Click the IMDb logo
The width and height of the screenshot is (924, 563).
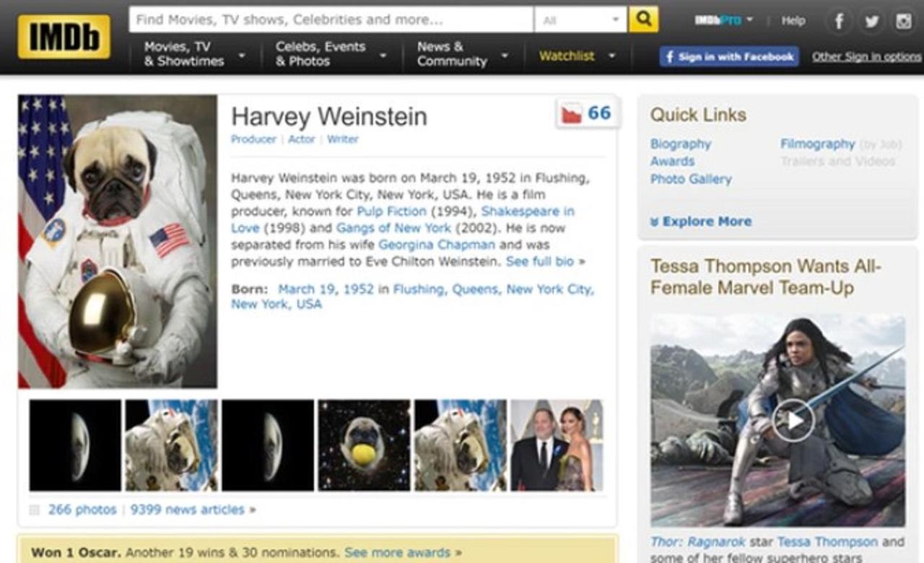point(64,37)
